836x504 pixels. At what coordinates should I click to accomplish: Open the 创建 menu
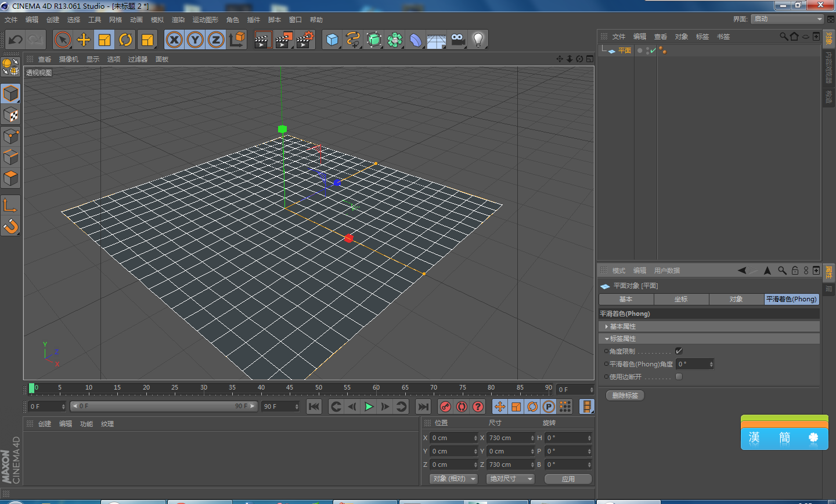[53, 20]
